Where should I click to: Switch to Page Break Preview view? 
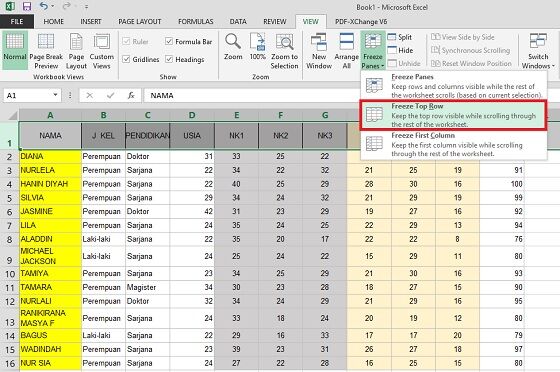click(46, 51)
